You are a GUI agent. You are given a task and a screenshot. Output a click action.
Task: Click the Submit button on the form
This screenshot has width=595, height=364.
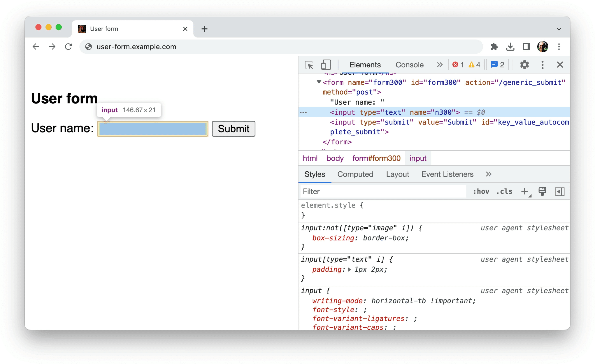pos(234,128)
